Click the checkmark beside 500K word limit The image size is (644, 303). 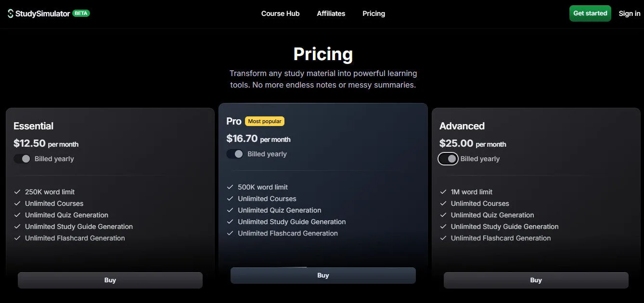tap(230, 187)
